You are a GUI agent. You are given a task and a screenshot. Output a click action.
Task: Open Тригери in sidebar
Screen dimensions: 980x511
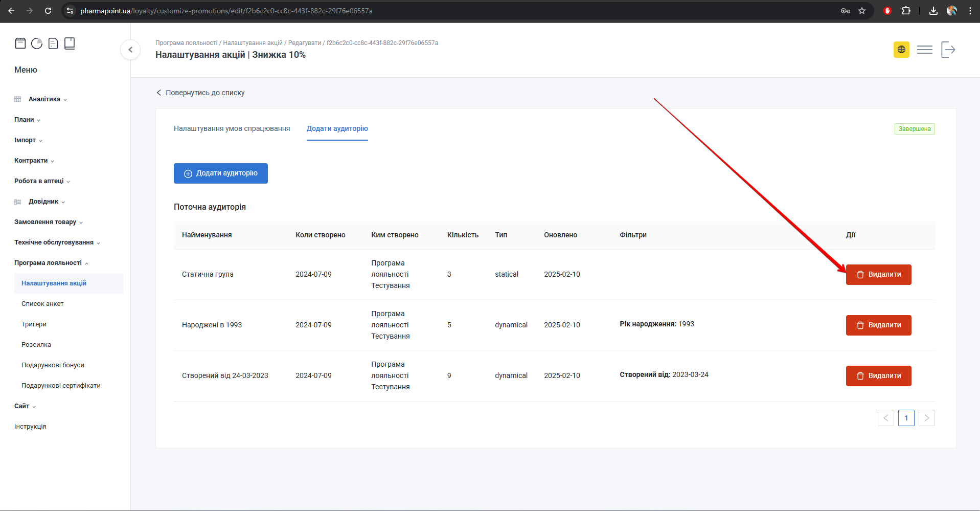(x=34, y=324)
